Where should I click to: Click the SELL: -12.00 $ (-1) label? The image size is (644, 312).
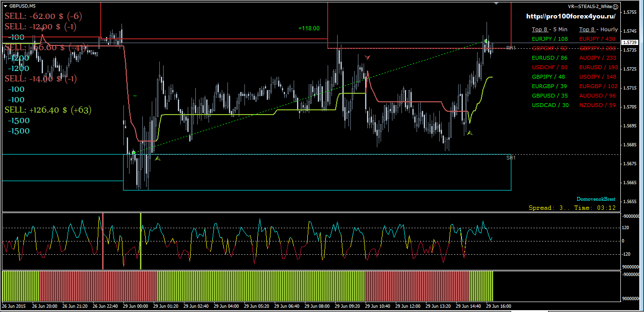coord(41,27)
